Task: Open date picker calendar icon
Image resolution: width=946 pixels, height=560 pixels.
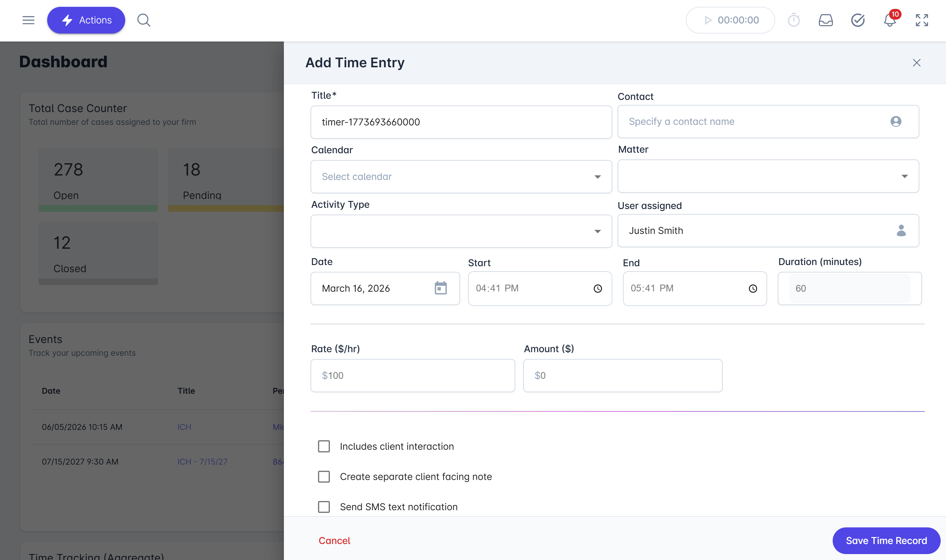Action: pos(440,288)
